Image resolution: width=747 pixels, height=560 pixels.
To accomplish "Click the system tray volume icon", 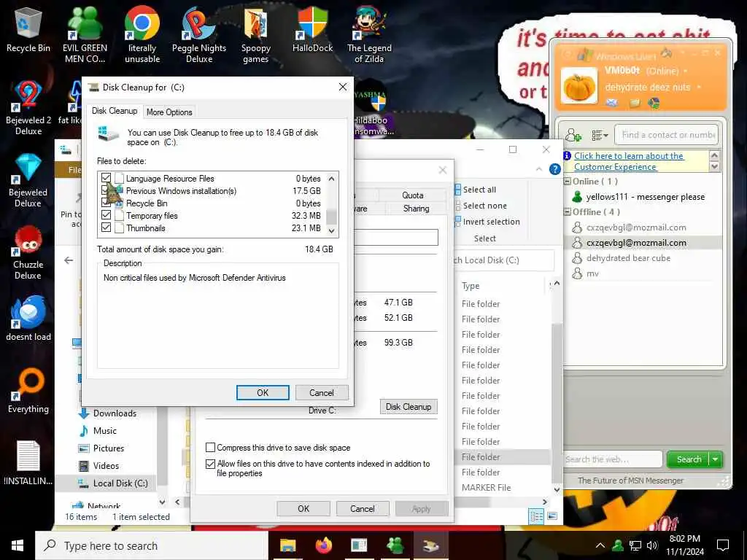I will (x=652, y=545).
